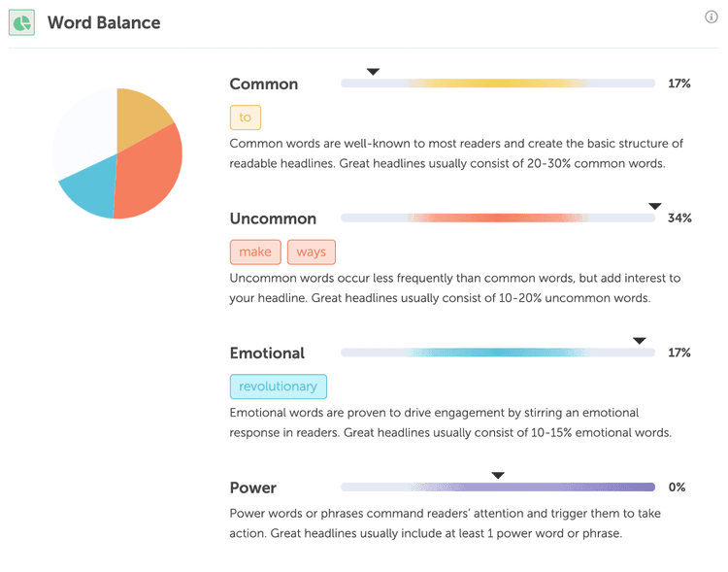Screen dimensions: 728x572
Task: Select the "revolutionary" emotional word tag
Action: (279, 387)
